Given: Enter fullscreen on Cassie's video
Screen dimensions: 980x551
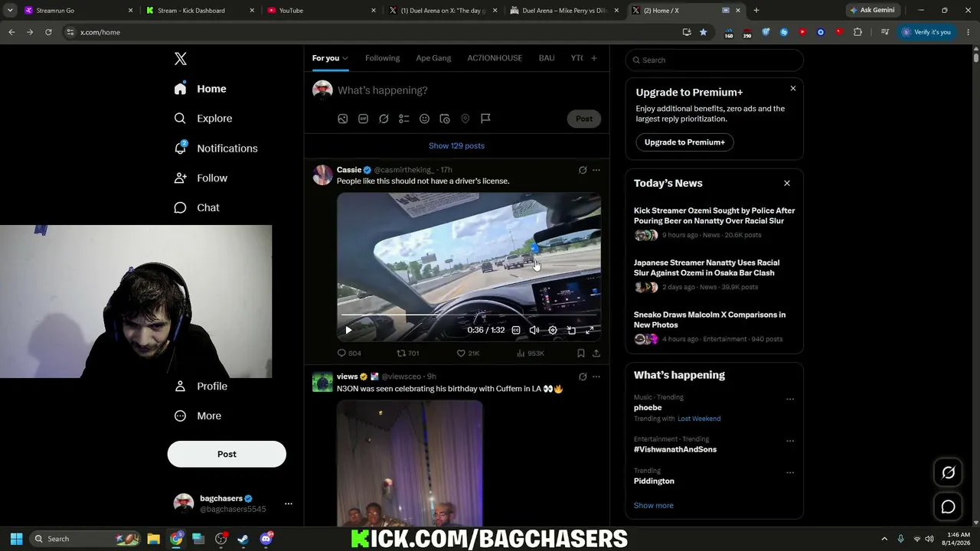Looking at the screenshot, I should click(x=590, y=330).
